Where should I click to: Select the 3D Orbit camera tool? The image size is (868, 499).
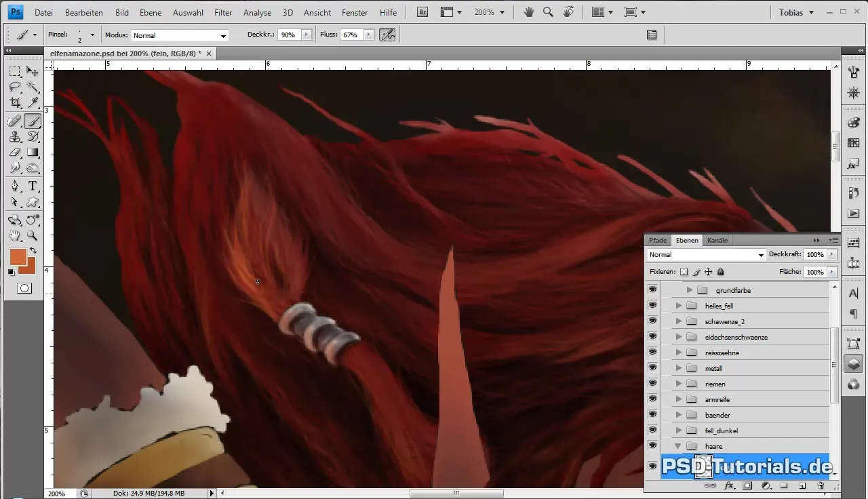(x=32, y=220)
